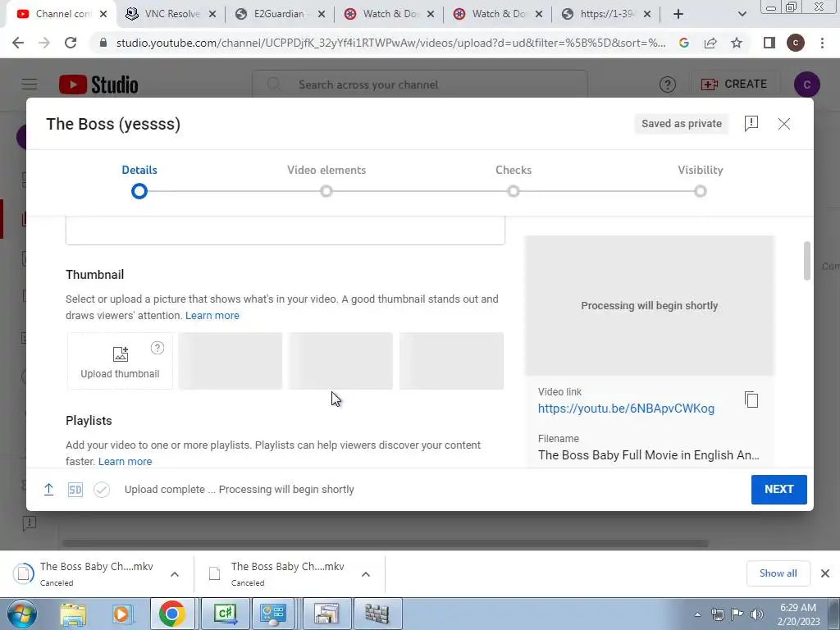Open the channel account avatar
The image size is (840, 630).
click(x=807, y=84)
